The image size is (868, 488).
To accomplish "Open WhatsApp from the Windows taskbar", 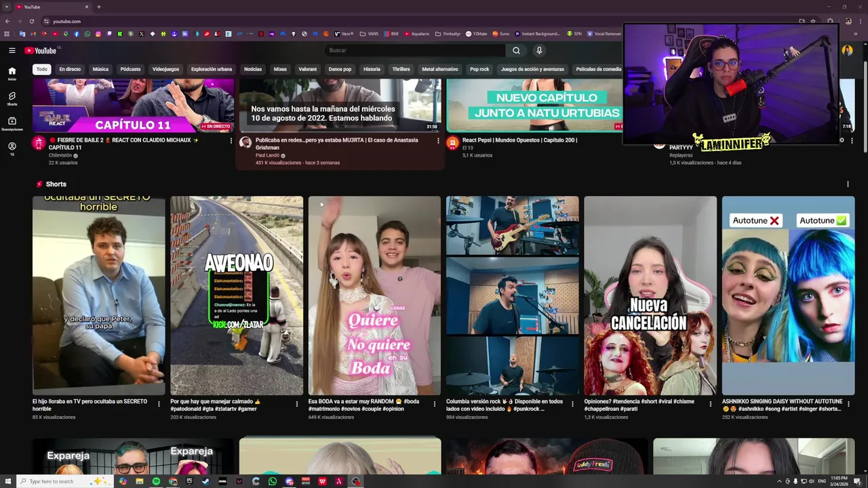I will 273,481.
